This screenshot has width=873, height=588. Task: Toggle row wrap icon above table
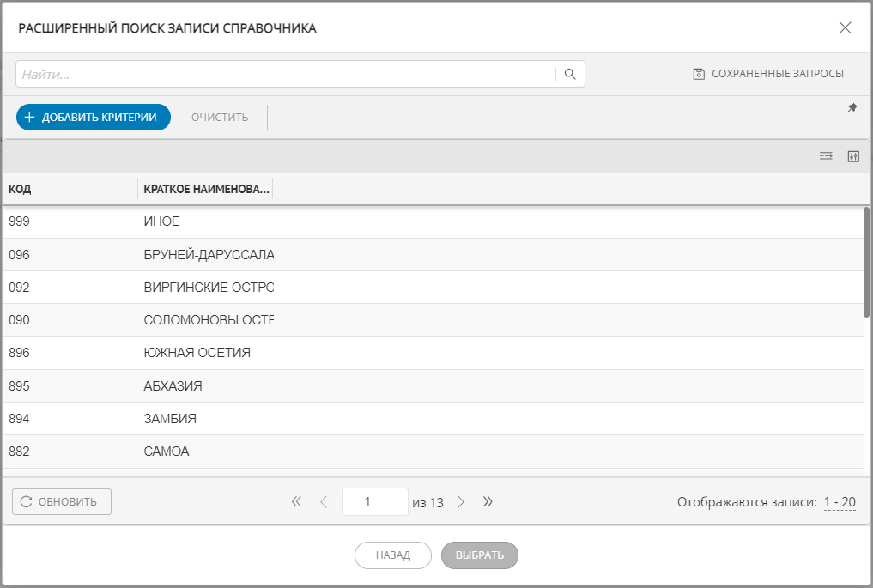coord(826,156)
